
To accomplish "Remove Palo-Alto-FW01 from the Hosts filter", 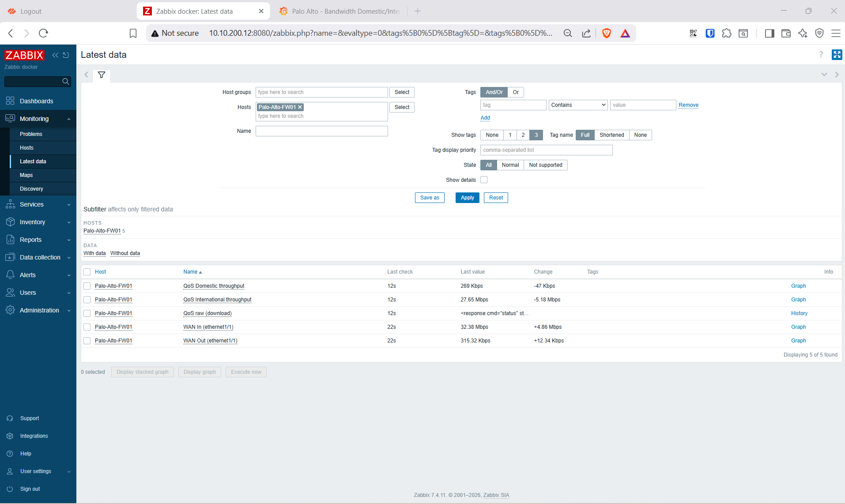I will 300,107.
